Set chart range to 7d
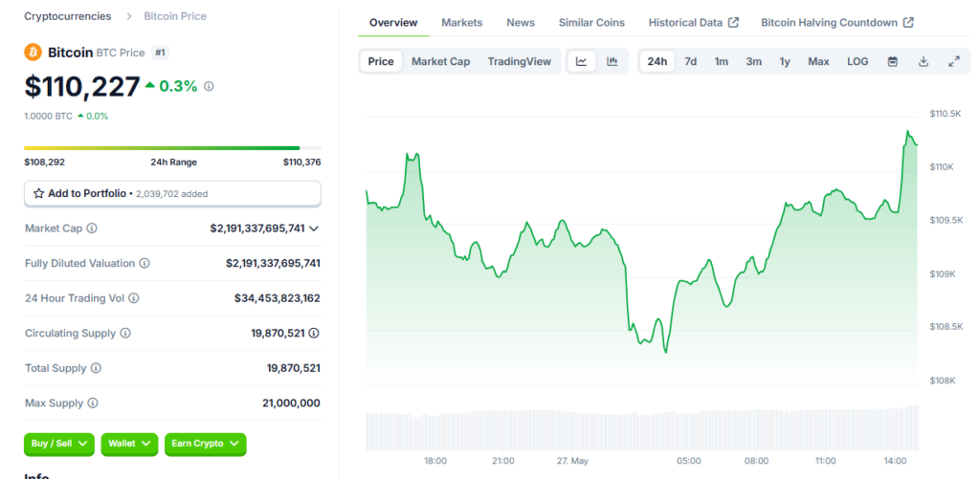 pos(691,61)
